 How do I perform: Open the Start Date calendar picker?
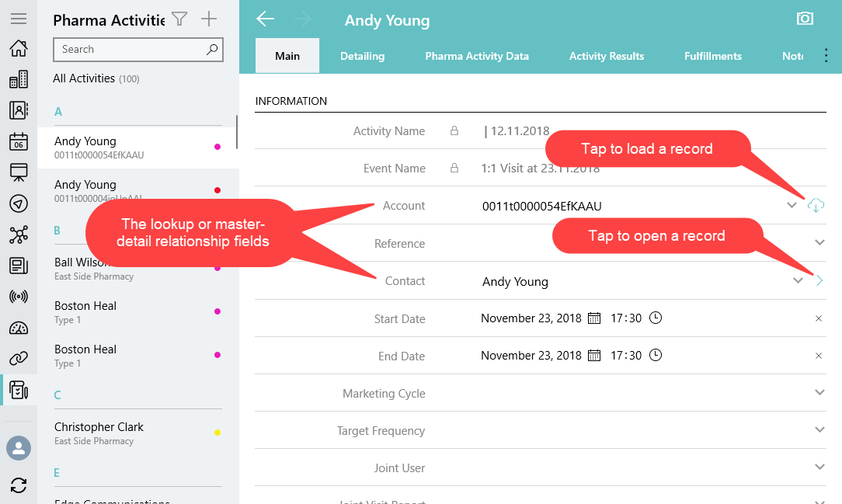594,318
